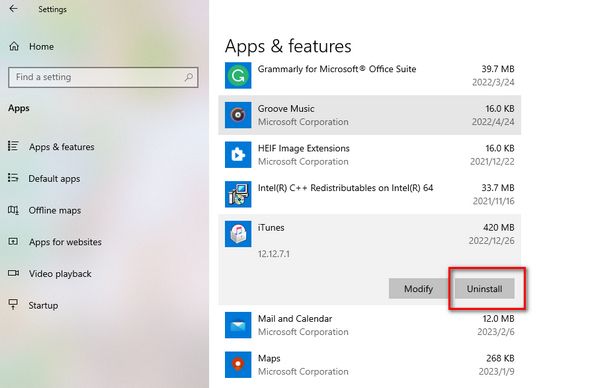The height and width of the screenshot is (388, 600).
Task: Go to Offline maps settings
Action: tap(55, 210)
